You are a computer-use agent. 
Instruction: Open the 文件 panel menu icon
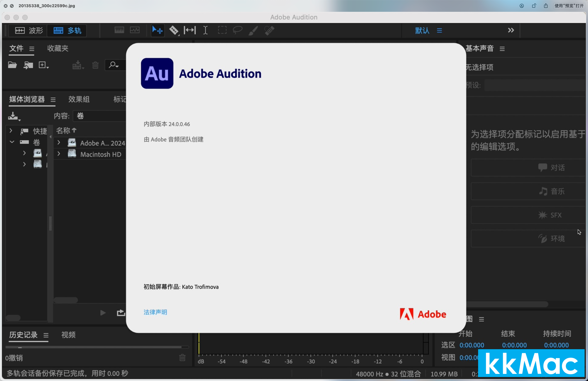coord(32,49)
